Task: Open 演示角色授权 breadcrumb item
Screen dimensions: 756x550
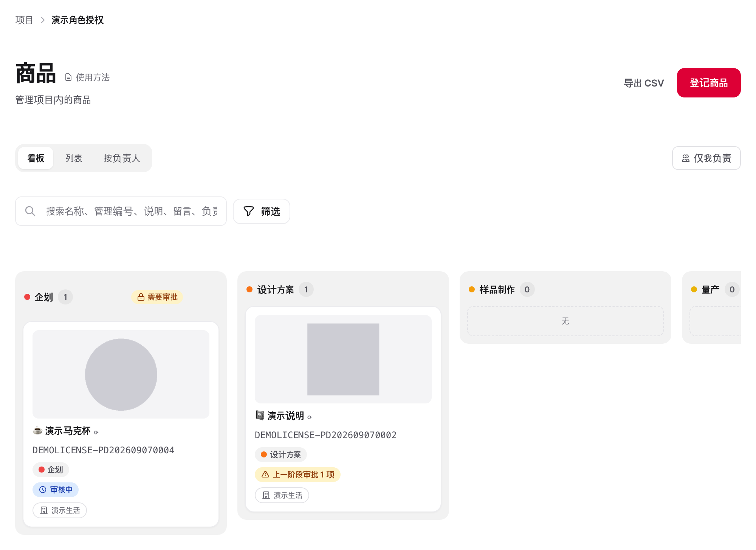Action: 77,20
